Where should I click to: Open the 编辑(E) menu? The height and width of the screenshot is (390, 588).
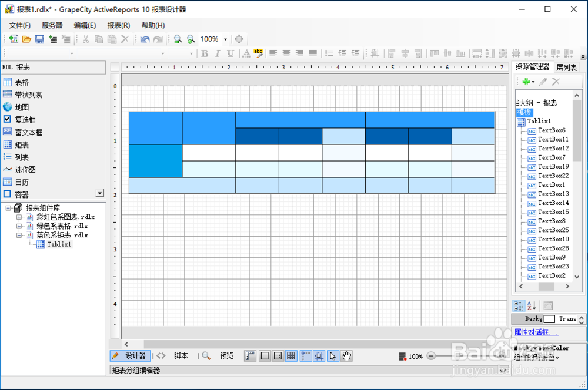point(85,25)
